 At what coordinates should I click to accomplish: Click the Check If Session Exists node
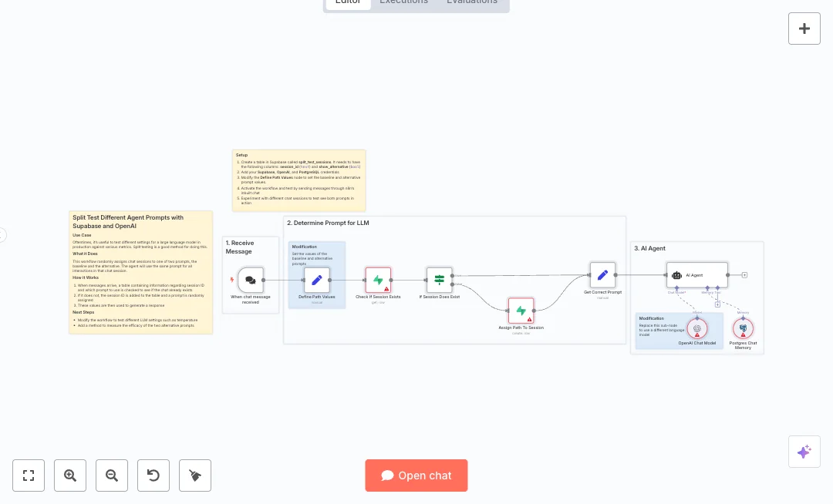click(x=378, y=280)
